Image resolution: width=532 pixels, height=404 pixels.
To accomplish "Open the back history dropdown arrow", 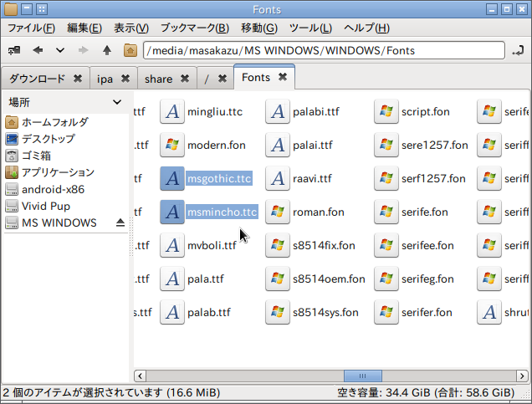I will (60, 50).
